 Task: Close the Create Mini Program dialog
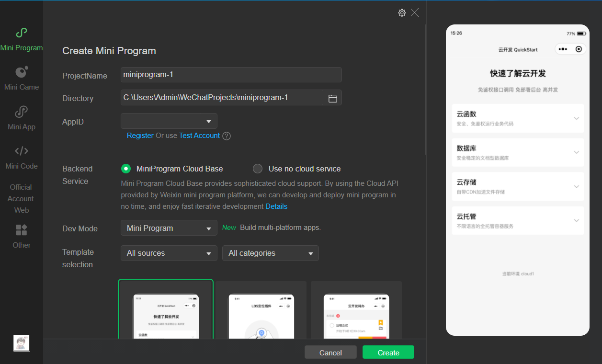pos(415,12)
